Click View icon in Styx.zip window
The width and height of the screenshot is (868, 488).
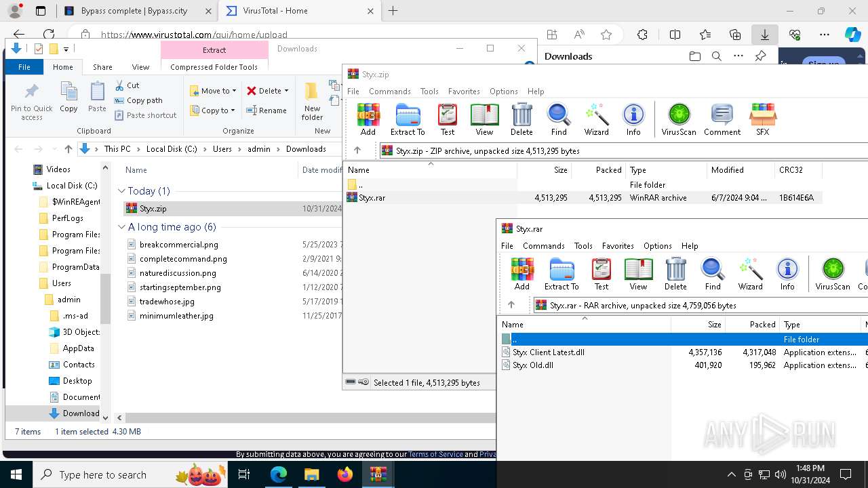click(484, 120)
